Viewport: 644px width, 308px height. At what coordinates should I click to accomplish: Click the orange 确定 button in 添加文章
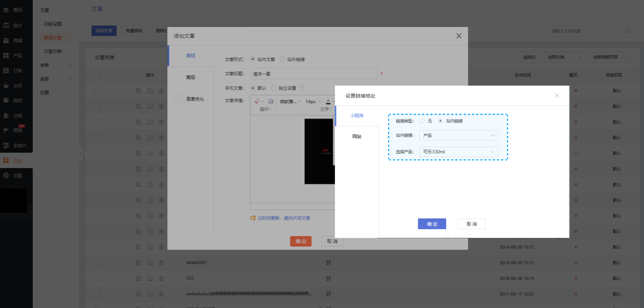pos(301,241)
